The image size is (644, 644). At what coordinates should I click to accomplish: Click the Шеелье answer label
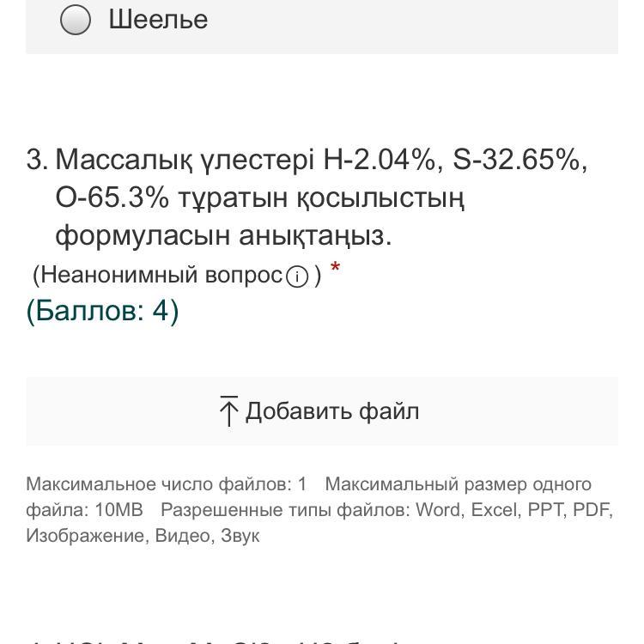click(158, 20)
